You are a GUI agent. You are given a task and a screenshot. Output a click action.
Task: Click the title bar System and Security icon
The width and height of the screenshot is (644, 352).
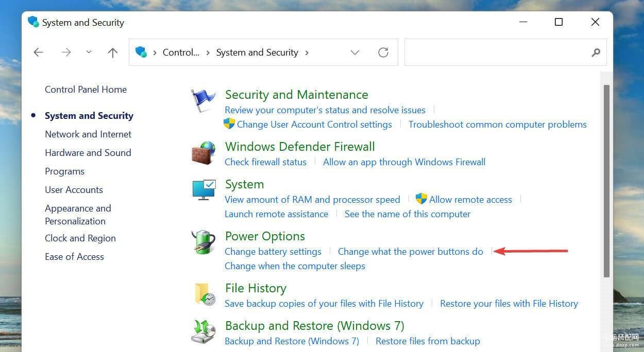point(33,22)
